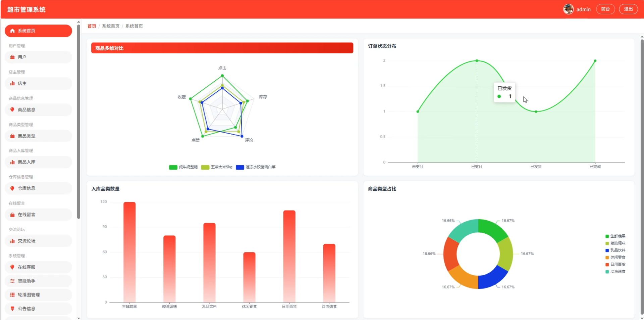Go to 首页 via the red breadcrumb link
644x320 pixels.
92,26
